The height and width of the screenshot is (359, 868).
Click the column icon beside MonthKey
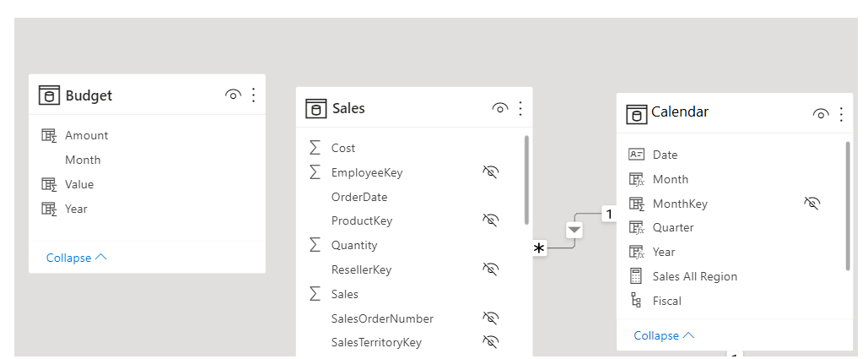[x=637, y=204]
